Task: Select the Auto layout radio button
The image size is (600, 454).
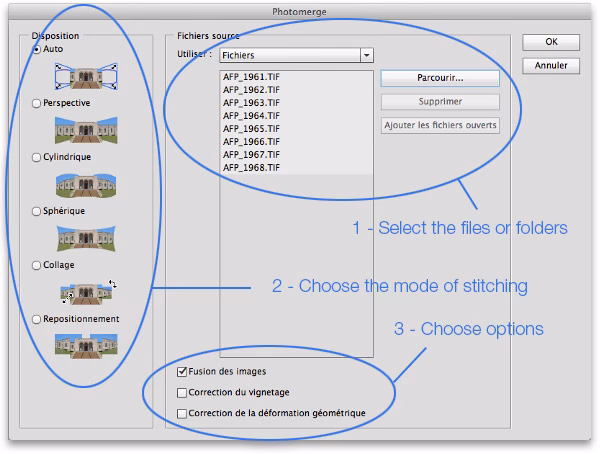Action: point(37,49)
